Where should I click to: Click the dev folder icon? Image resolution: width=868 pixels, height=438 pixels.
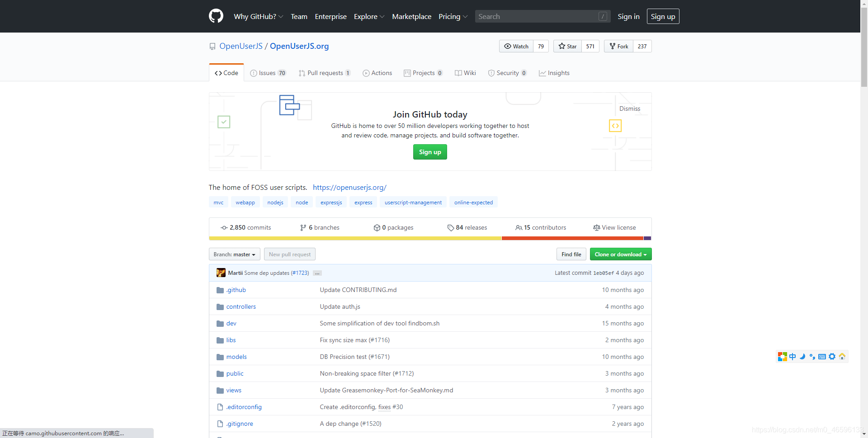point(220,324)
